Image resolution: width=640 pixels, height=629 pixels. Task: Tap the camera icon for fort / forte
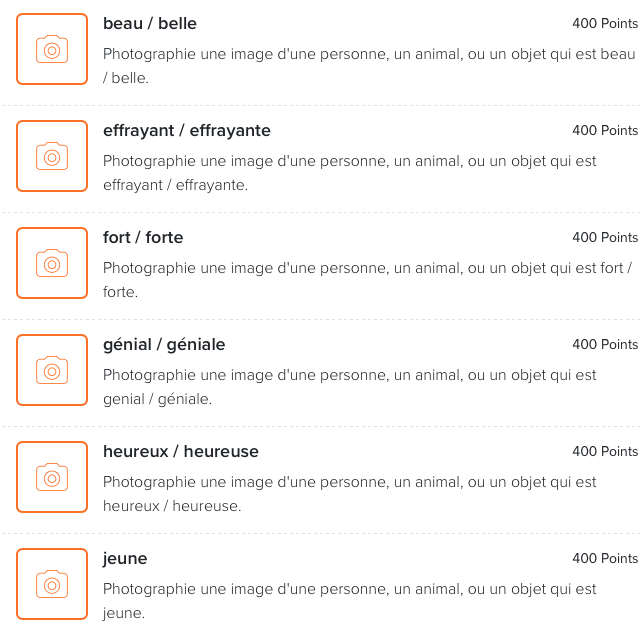(x=52, y=263)
